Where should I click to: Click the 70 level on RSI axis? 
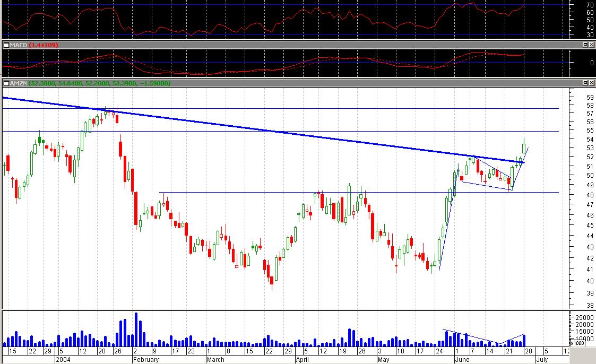point(590,5)
